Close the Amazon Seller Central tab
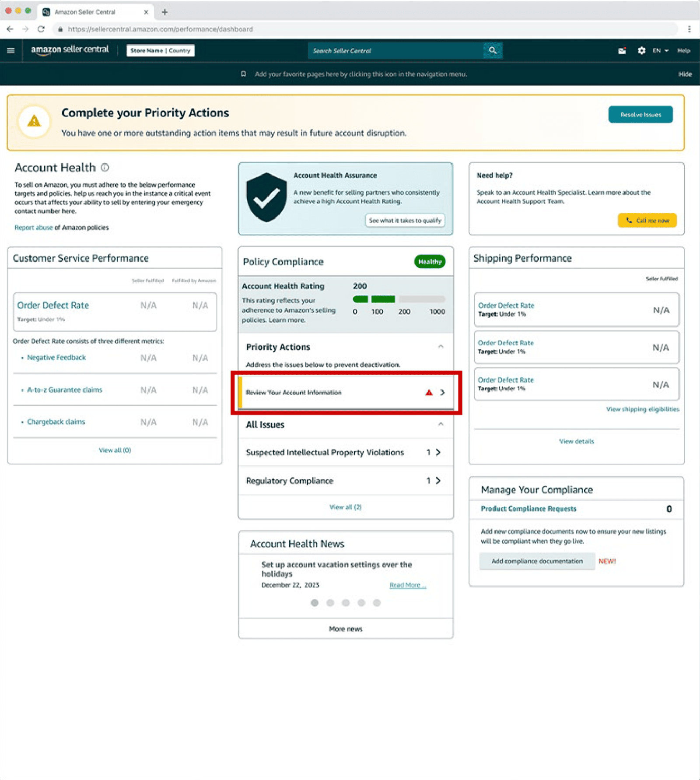Viewport: 700px width, 780px height. [146, 12]
